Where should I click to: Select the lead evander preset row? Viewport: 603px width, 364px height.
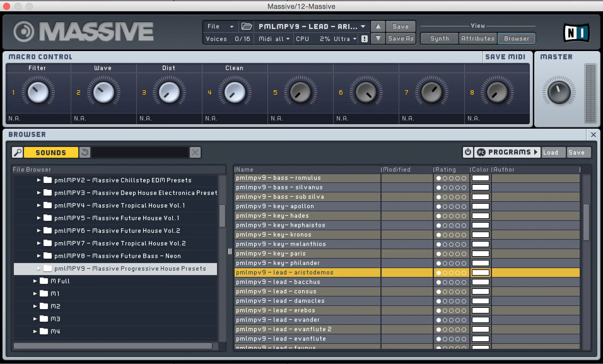coord(307,320)
